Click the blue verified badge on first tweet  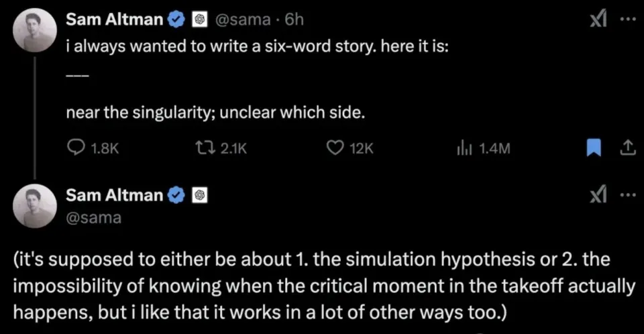click(176, 20)
